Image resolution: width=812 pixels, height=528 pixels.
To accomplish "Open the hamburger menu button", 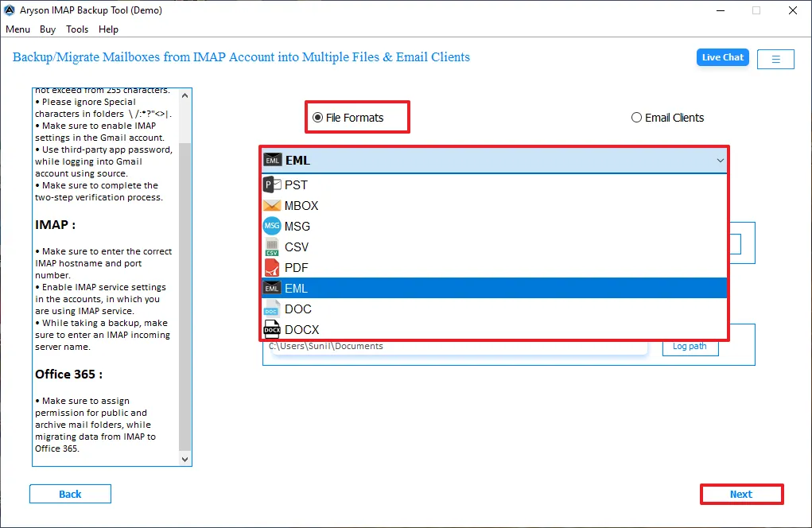I will point(775,59).
